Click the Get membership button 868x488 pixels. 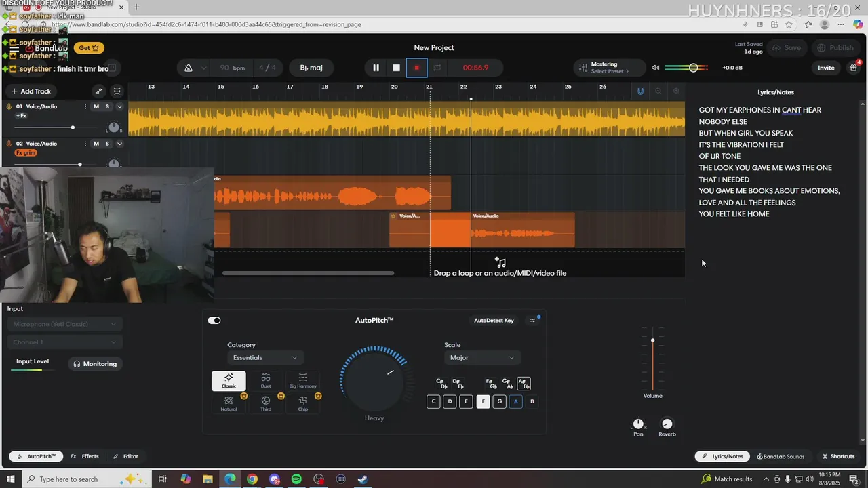89,48
